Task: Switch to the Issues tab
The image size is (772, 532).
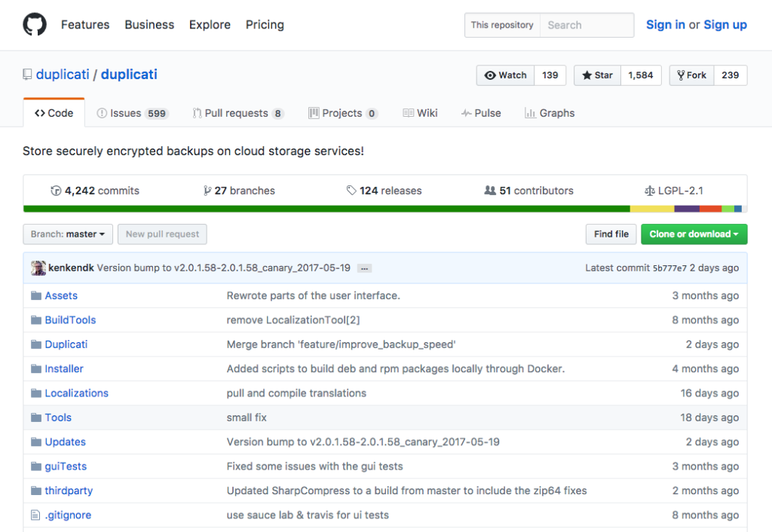Action: [x=133, y=113]
